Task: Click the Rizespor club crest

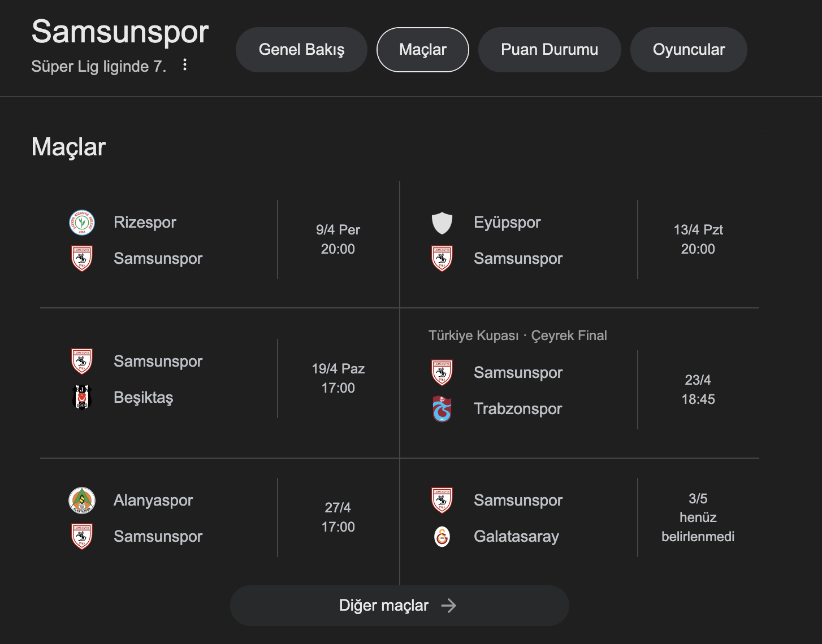Action: point(82,222)
